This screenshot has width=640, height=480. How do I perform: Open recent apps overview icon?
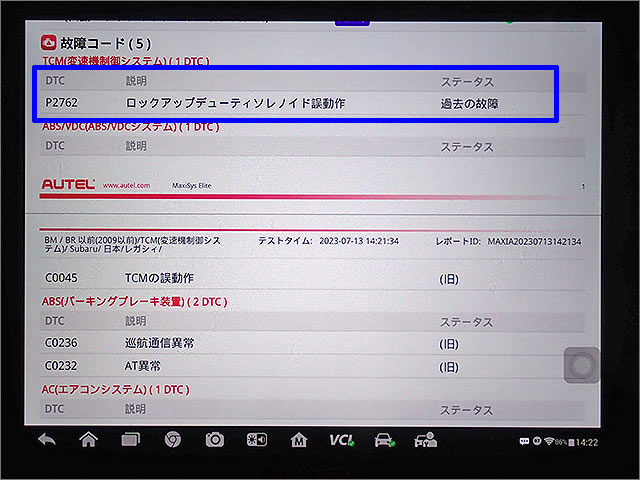(x=131, y=440)
